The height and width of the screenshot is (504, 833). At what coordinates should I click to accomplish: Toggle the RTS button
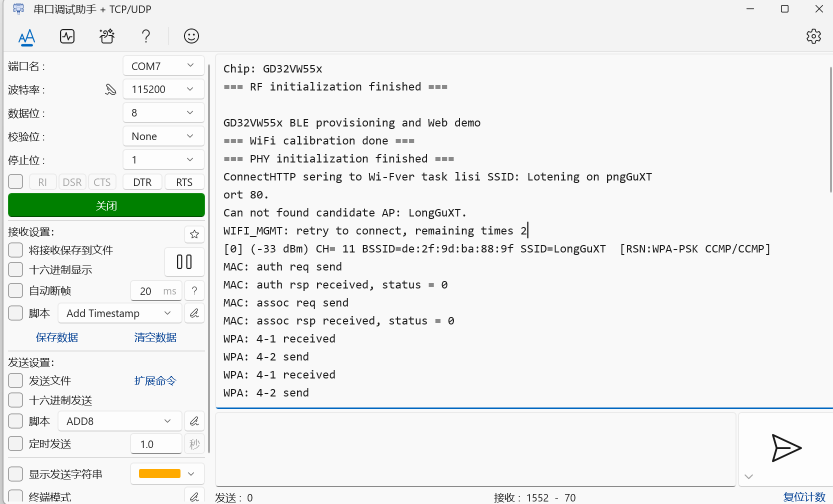[184, 182]
